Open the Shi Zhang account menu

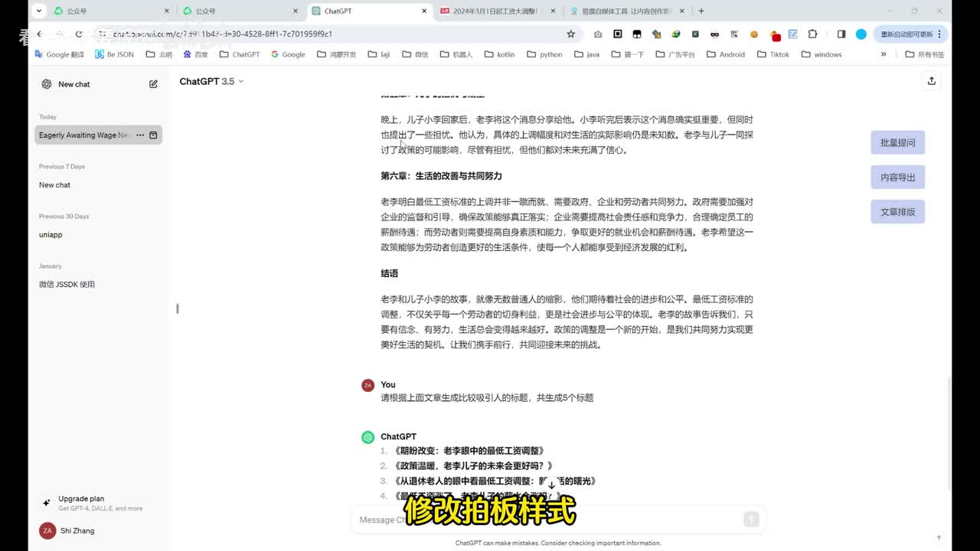[77, 530]
